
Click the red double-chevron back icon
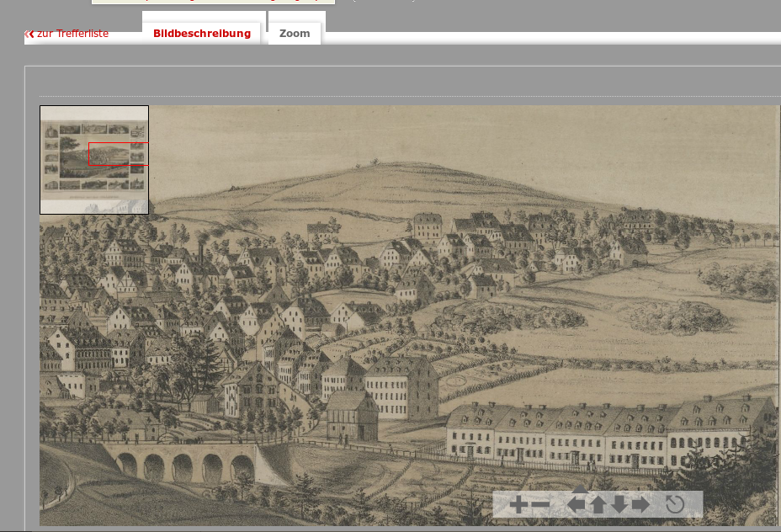point(29,34)
